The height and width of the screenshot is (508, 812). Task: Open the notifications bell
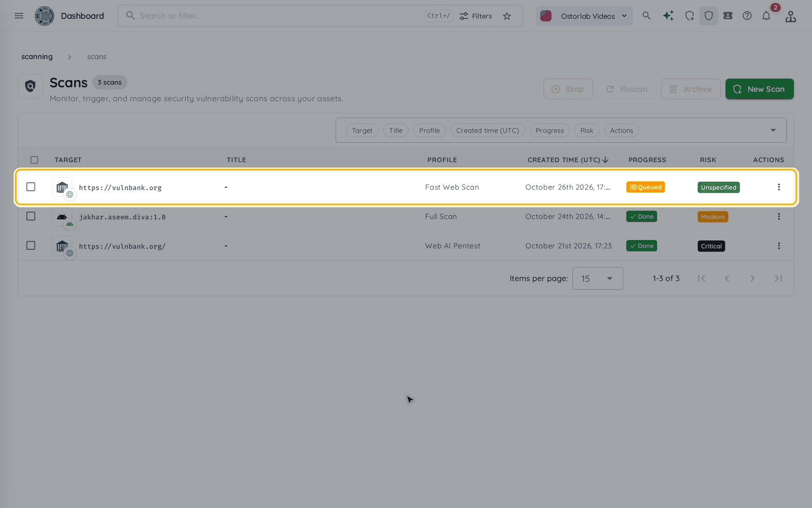pos(766,16)
